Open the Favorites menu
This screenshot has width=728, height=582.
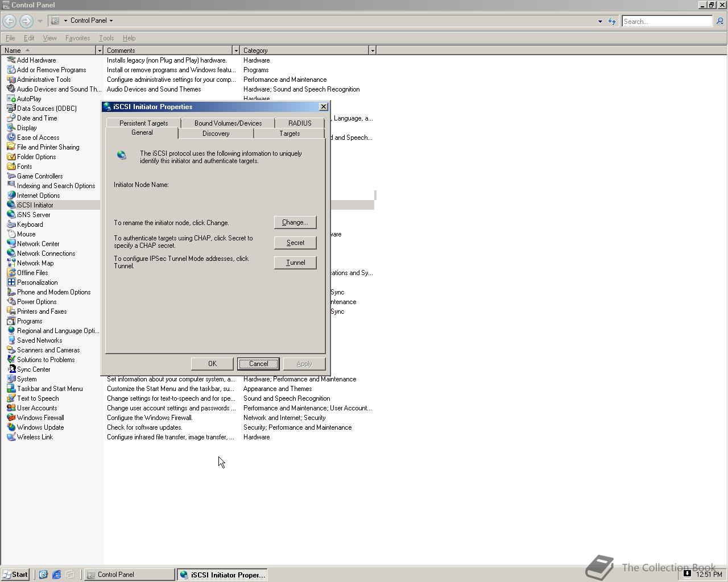(x=77, y=38)
